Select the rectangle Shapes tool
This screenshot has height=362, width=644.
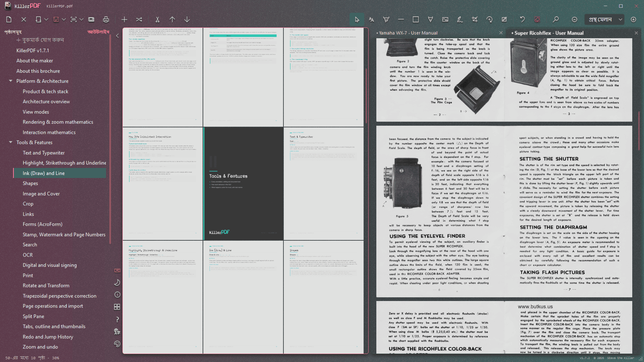[416, 19]
